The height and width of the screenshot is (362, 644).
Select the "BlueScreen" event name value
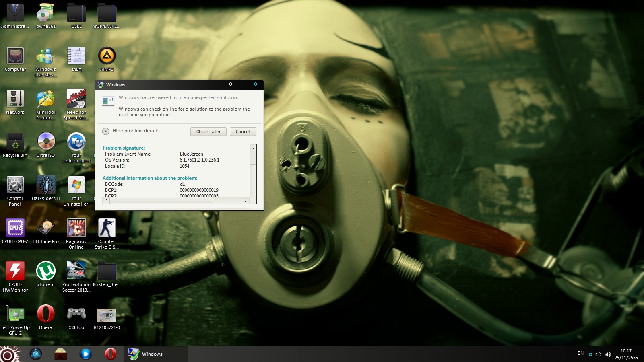click(192, 154)
